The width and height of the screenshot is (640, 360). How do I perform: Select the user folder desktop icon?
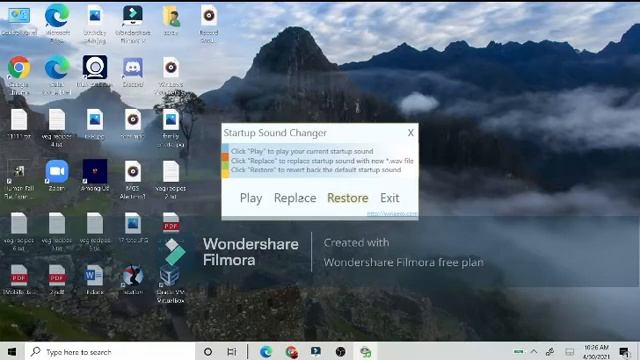(171, 20)
